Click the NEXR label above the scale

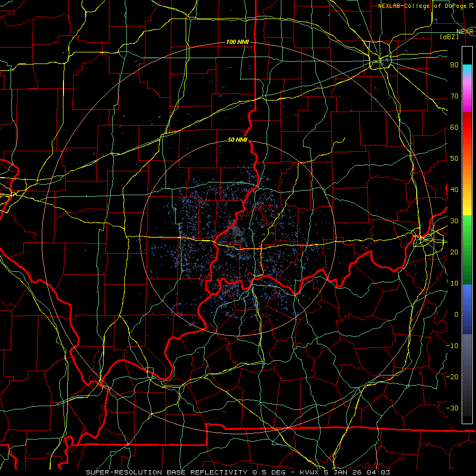[464, 32]
